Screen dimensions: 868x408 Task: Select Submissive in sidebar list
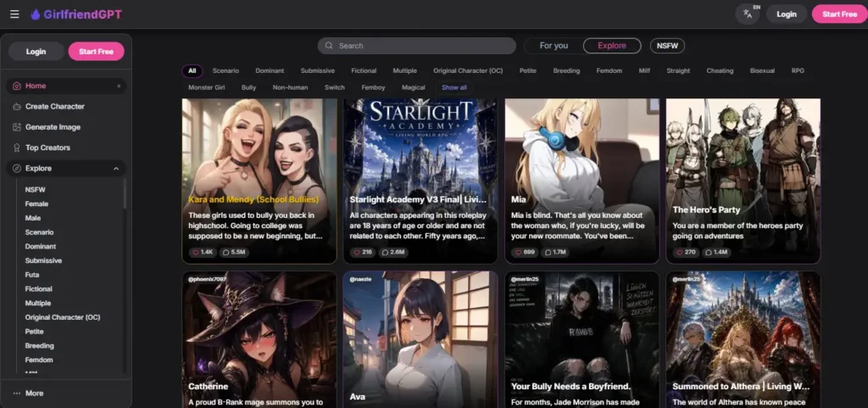[x=43, y=260]
